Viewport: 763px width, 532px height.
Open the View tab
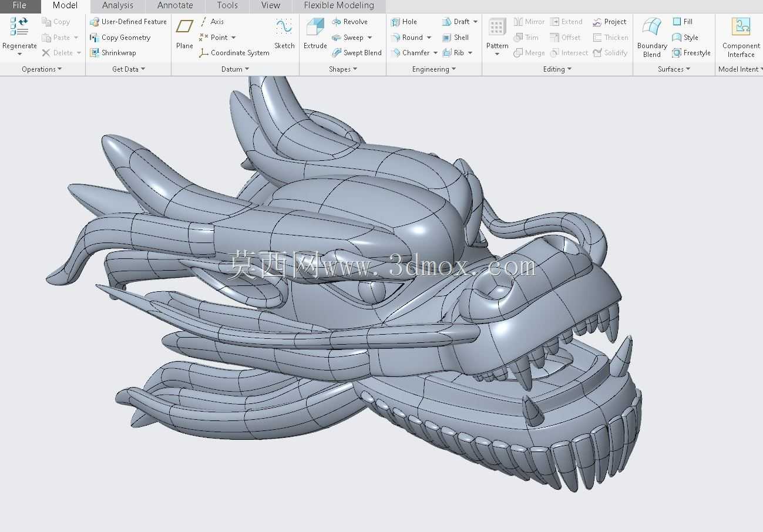(x=271, y=5)
